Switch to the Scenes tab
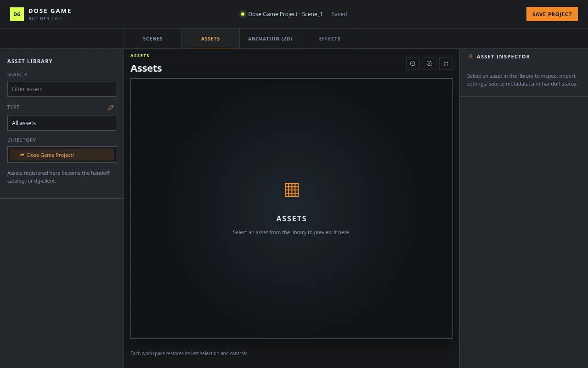This screenshot has height=368, width=588. 153,39
